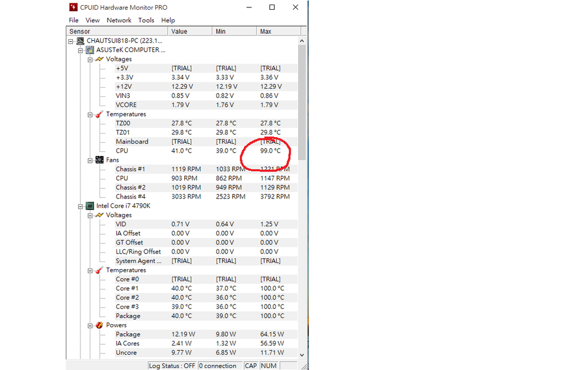Open the Network menu

[119, 20]
